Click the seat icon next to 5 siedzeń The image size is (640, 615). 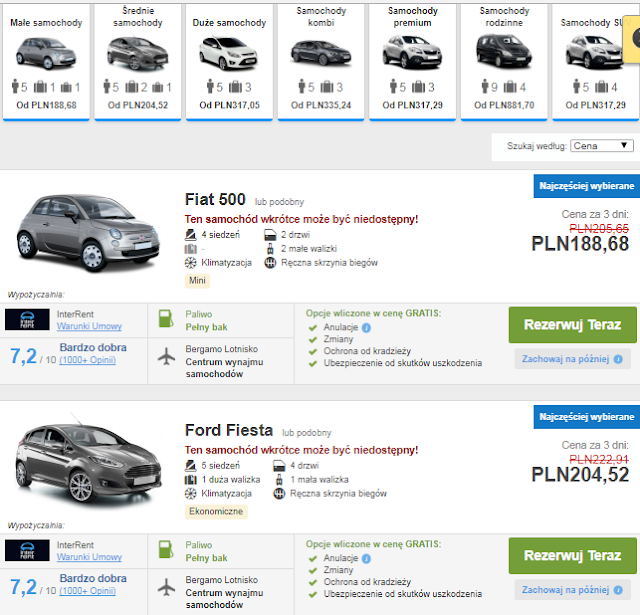pos(191,466)
